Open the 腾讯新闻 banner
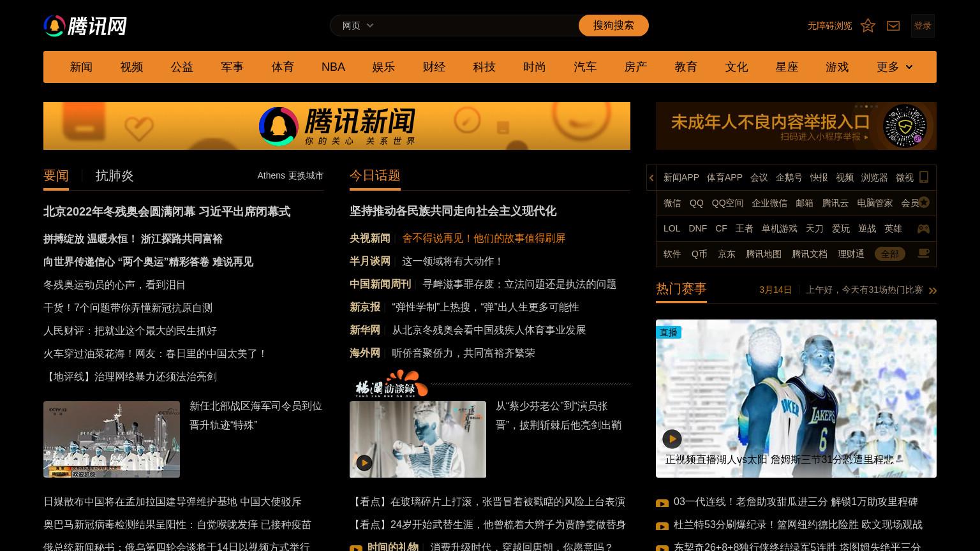The height and width of the screenshot is (551, 980). pos(337,126)
